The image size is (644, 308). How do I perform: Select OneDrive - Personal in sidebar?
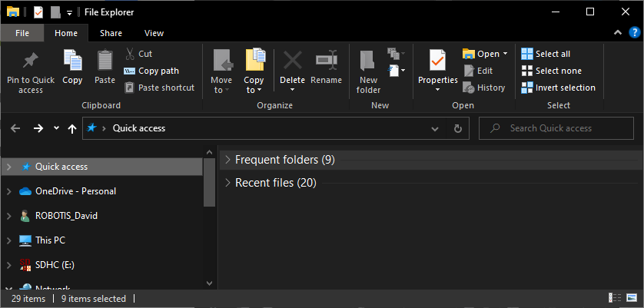coord(75,191)
